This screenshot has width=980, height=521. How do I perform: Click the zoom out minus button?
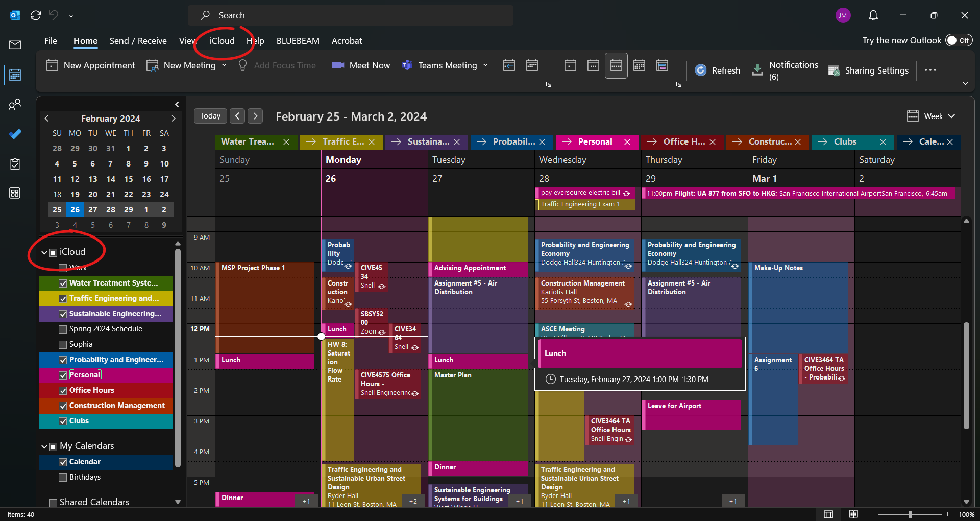coord(873,514)
